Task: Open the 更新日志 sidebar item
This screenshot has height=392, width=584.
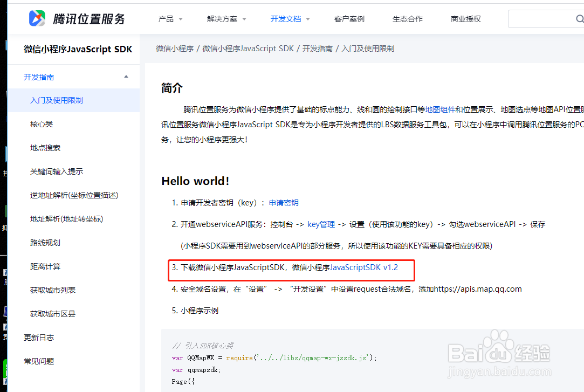Action: pos(38,337)
